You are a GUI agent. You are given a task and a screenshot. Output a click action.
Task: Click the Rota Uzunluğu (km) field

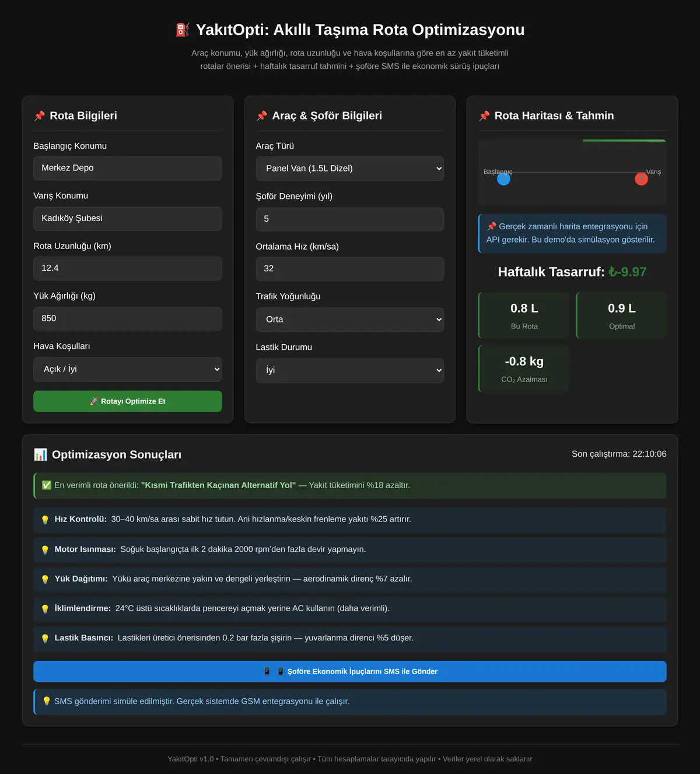pyautogui.click(x=128, y=268)
